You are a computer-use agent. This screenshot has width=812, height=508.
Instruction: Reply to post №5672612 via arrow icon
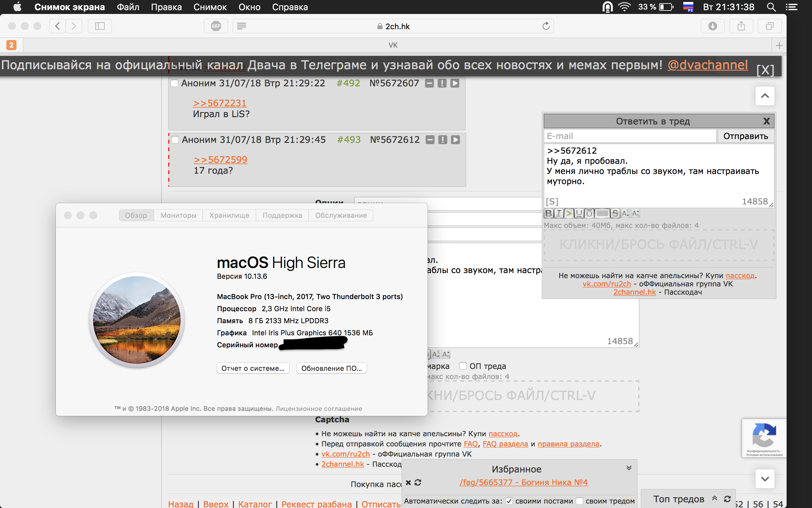pos(455,139)
